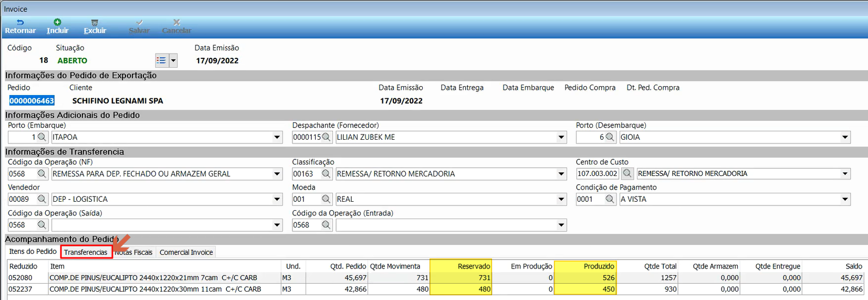Viewport: 868px width, 300px height.
Task: Click the Excluir trash toolbar button
Action: [95, 26]
